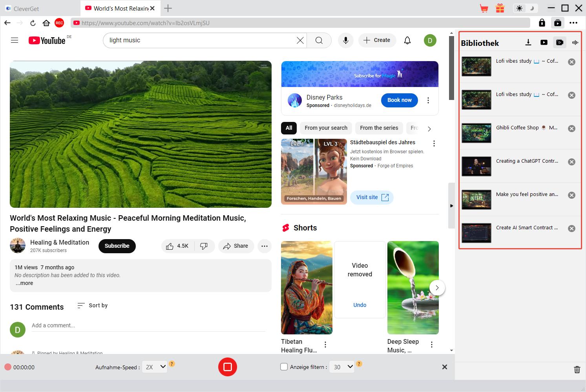The image size is (586, 392).
Task: Click the trash icon to delete library
Action: pos(577,369)
